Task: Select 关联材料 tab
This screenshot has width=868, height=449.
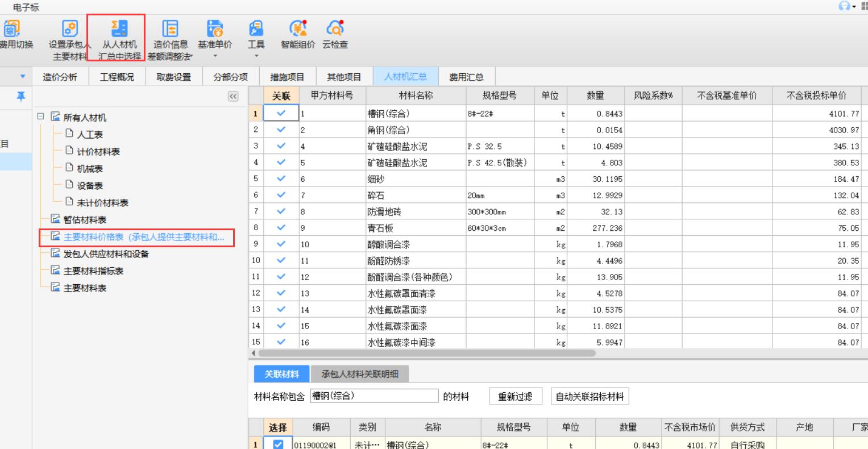Action: click(282, 374)
